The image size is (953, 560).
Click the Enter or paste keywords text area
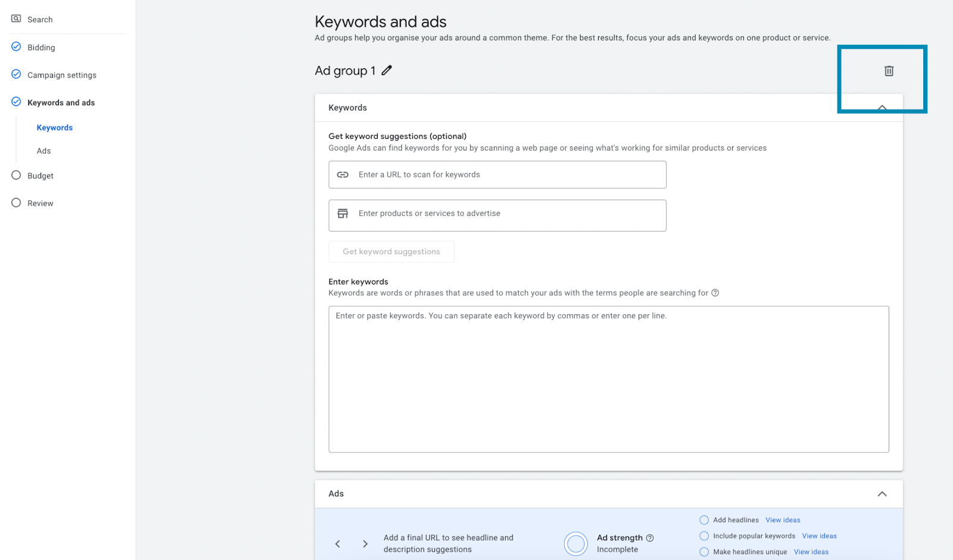[x=608, y=379]
